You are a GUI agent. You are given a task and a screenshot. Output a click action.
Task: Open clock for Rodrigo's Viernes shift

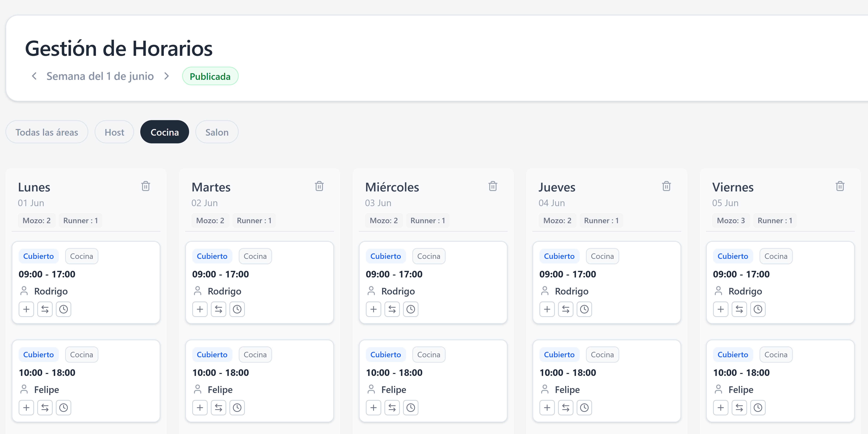click(758, 309)
